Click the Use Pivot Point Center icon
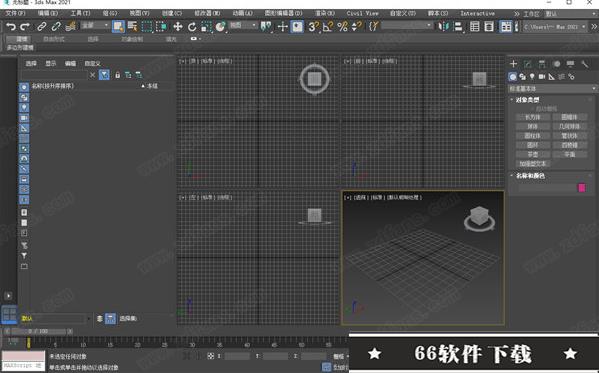 pos(266,26)
